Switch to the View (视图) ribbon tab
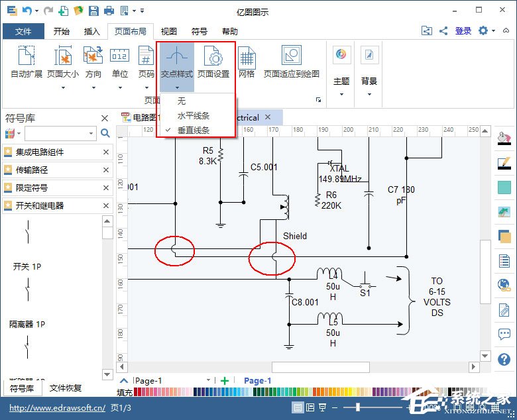Screen dimensions: 517x420 pyautogui.click(x=169, y=31)
